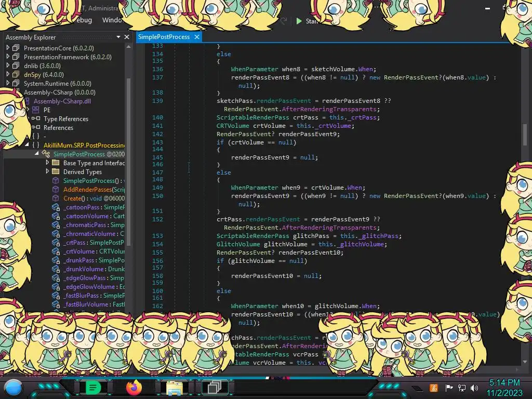Image resolution: width=532 pixels, height=399 pixels.
Task: Click the dnSpy assembly icon
Action: point(16,74)
